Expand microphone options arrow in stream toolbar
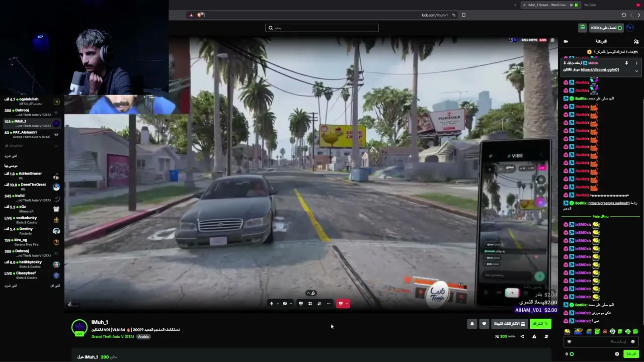Image resolution: width=644 pixels, height=362 pixels. [x=277, y=304]
